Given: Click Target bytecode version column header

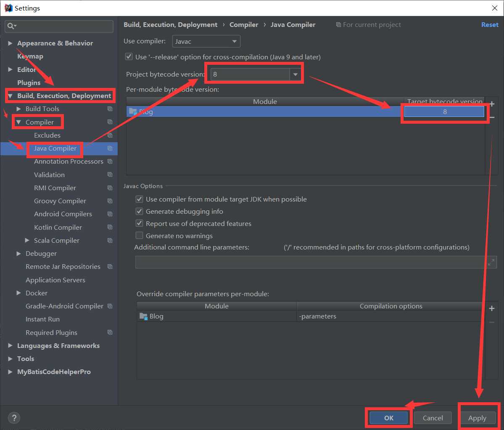Looking at the screenshot, I should pos(445,101).
